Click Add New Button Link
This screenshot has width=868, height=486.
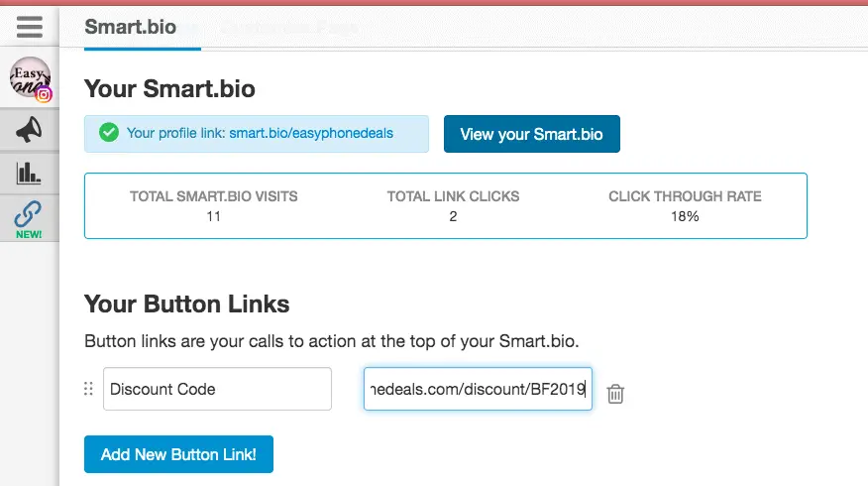(178, 454)
